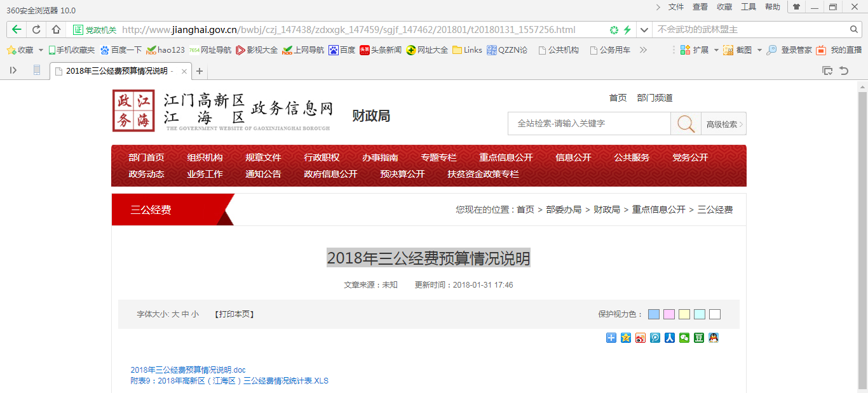The image size is (868, 393).
Task: Reload the page with the refresh icon
Action: click(36, 29)
